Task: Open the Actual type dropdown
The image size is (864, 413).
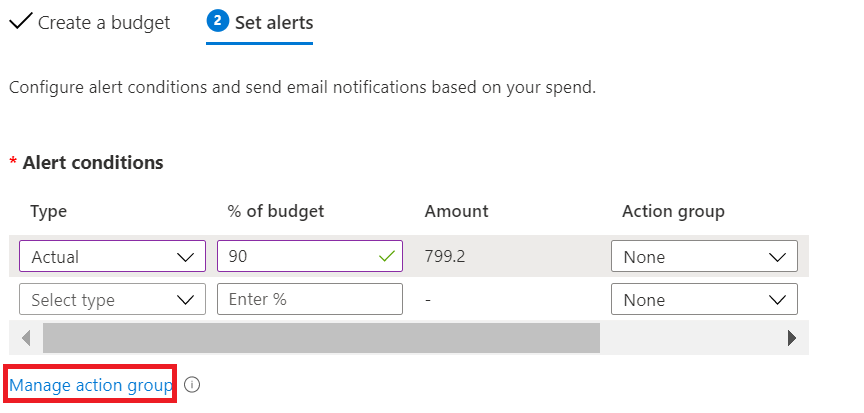Action: [x=112, y=257]
